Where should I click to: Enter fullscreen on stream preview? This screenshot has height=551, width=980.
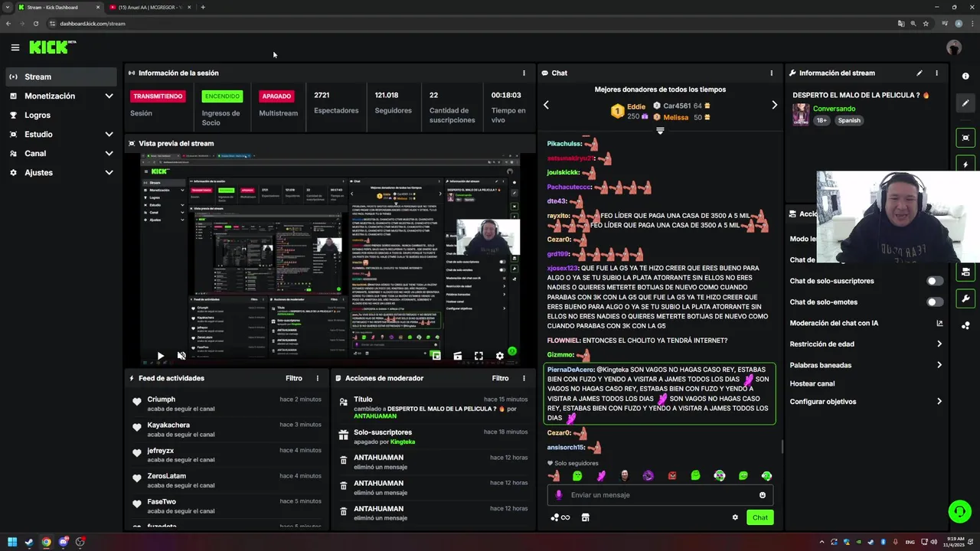(x=479, y=356)
